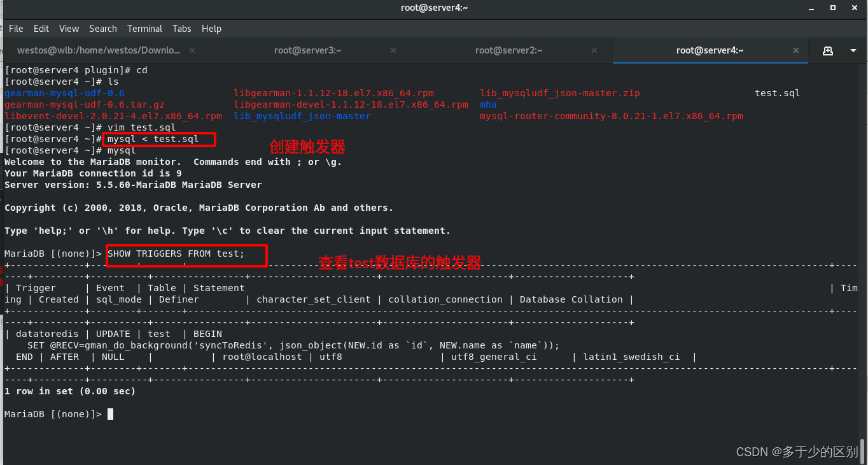Switch to the westos@wlb Downloads tab
This screenshot has height=465, width=868.
[x=98, y=50]
